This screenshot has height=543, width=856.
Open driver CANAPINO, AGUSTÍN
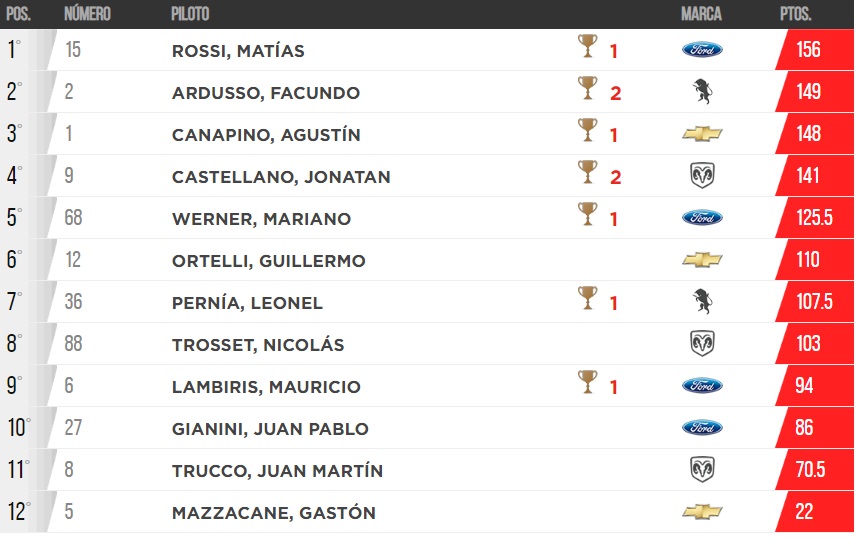click(266, 135)
